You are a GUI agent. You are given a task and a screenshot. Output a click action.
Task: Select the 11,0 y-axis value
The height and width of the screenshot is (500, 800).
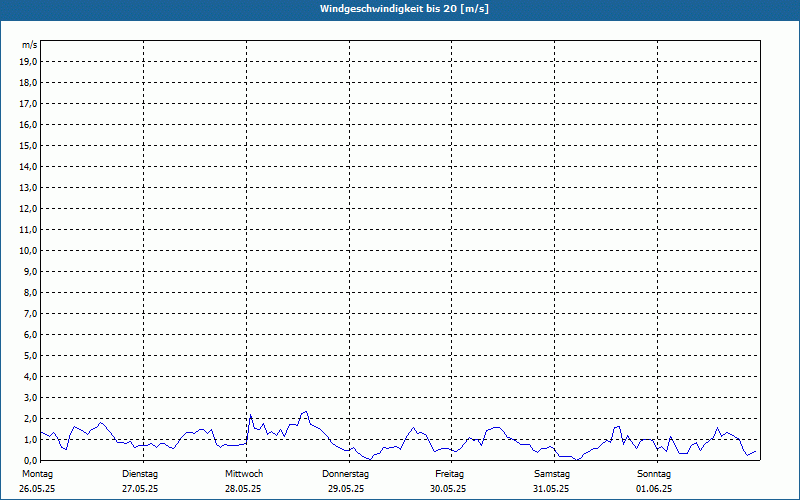28,230
